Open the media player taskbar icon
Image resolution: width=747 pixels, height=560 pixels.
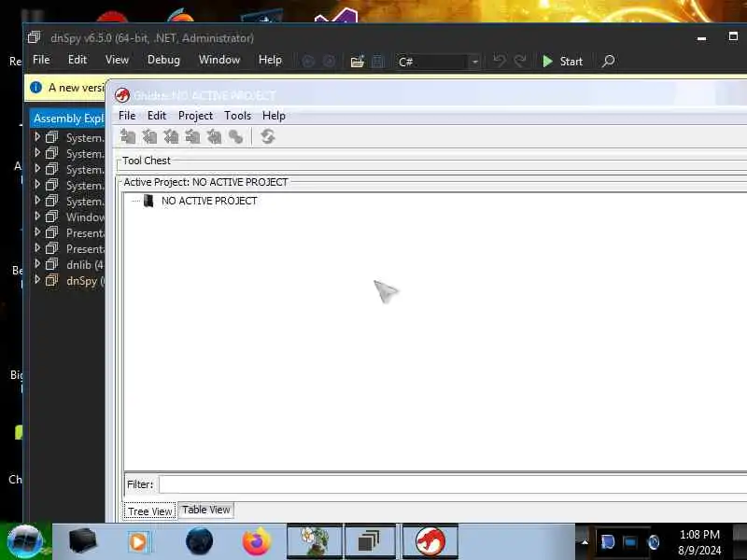pyautogui.click(x=138, y=542)
